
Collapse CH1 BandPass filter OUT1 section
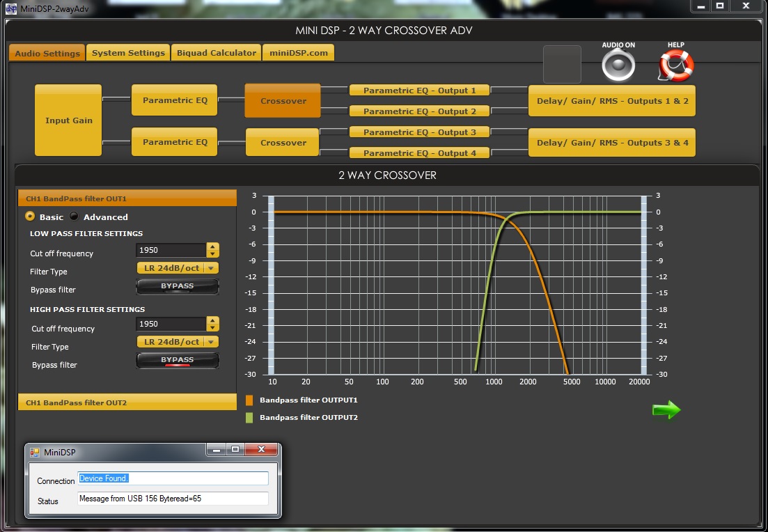tap(127, 198)
